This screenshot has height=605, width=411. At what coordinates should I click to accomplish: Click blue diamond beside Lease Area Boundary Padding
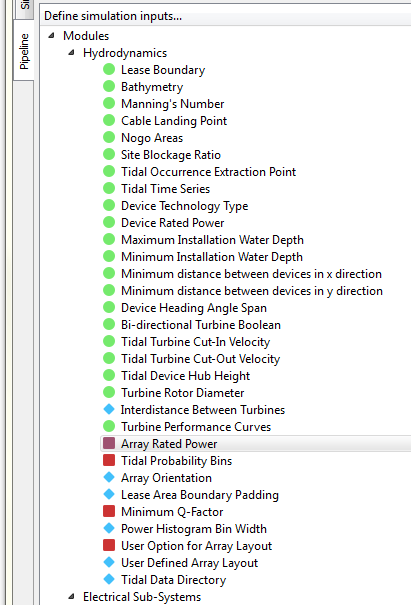pyautogui.click(x=109, y=494)
